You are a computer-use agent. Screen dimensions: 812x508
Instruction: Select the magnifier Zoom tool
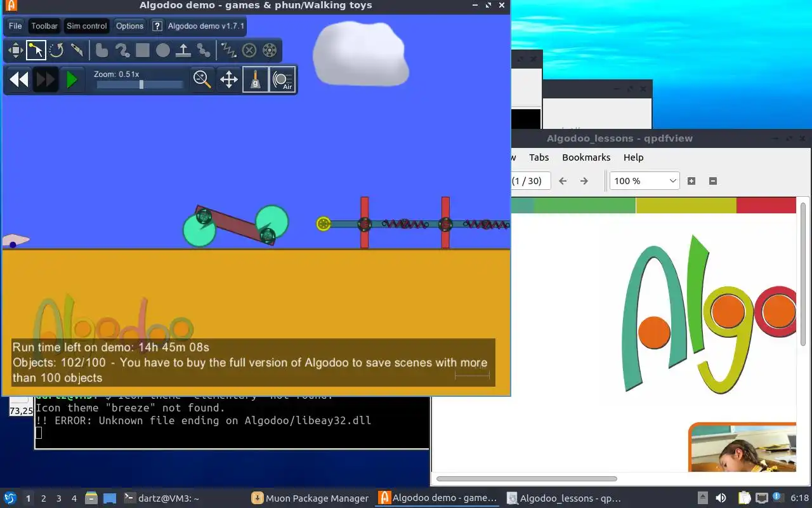pyautogui.click(x=202, y=79)
